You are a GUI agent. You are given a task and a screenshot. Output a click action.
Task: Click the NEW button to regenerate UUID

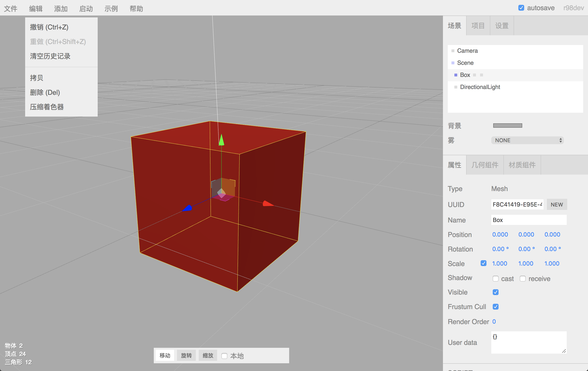point(557,204)
